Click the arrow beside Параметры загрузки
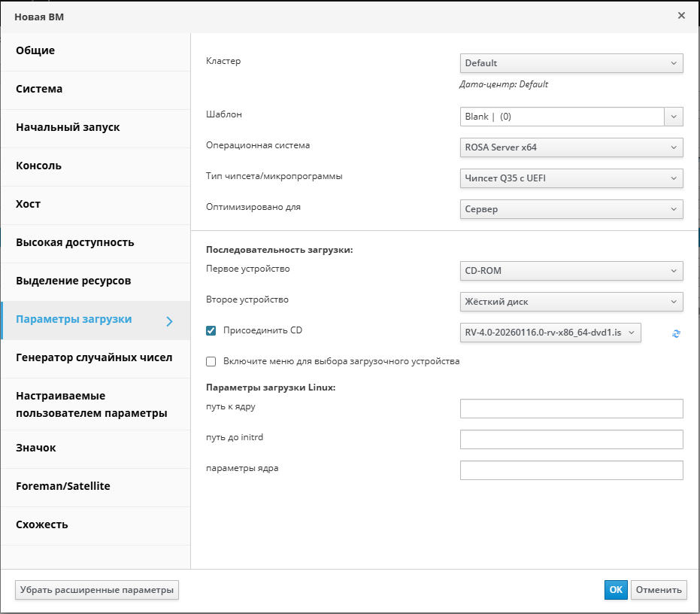The image size is (700, 614). pos(169,321)
